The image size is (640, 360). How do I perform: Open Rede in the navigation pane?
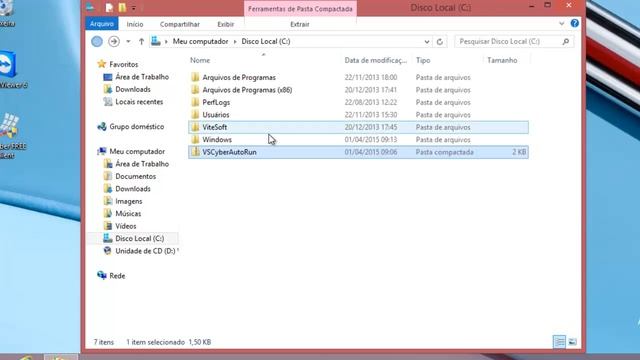coord(117,276)
